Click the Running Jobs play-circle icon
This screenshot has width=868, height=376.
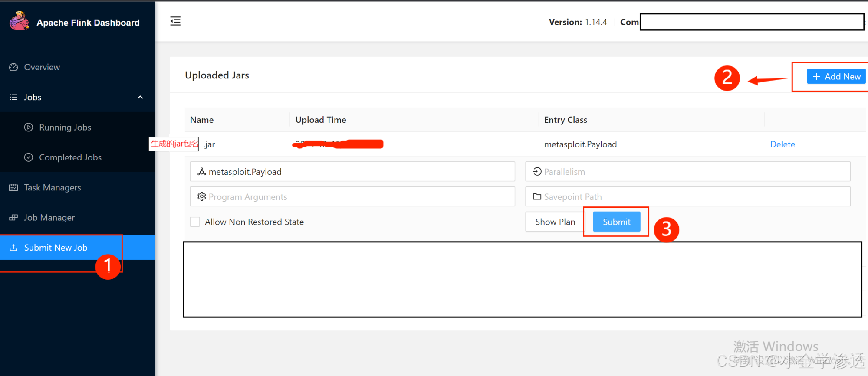point(29,127)
